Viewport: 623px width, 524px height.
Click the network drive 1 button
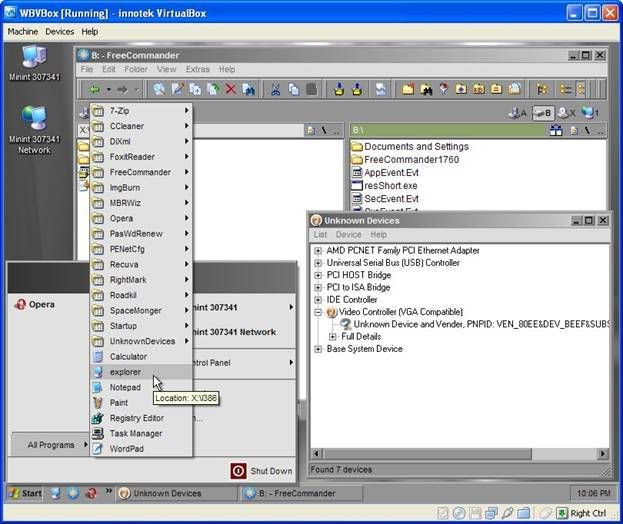click(590, 113)
